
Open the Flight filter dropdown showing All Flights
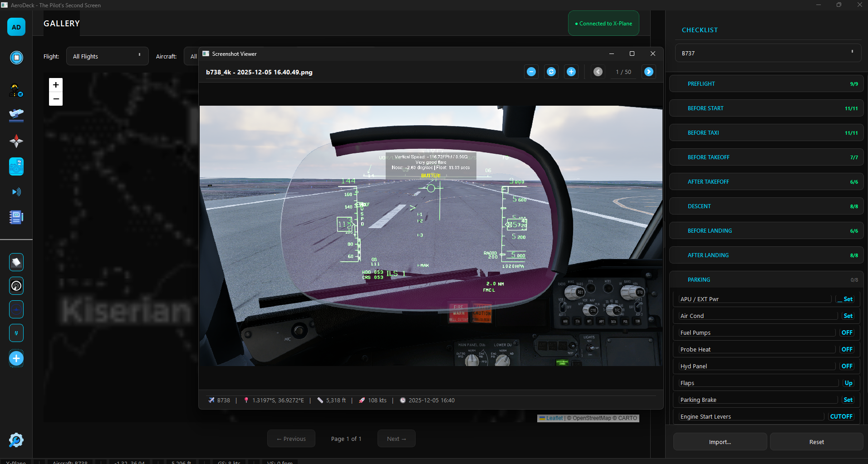pyautogui.click(x=107, y=56)
